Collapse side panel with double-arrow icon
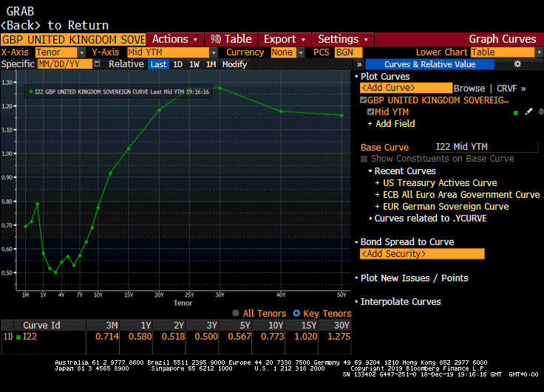 [358, 64]
